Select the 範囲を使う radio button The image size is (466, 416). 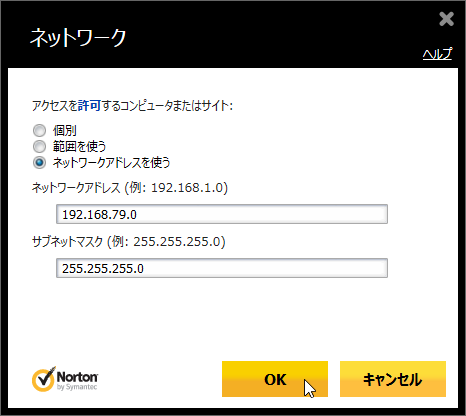click(39, 146)
